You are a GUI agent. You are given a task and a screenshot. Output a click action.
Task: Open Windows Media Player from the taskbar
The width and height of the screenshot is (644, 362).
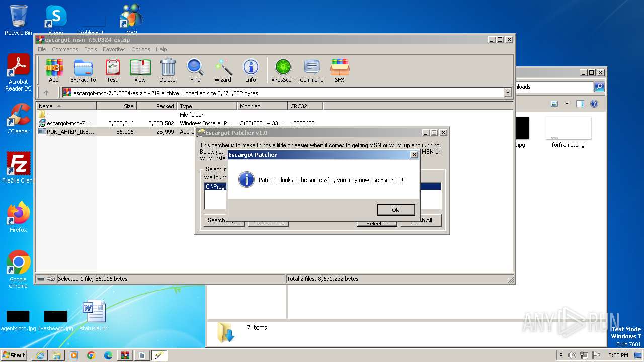coord(74,355)
